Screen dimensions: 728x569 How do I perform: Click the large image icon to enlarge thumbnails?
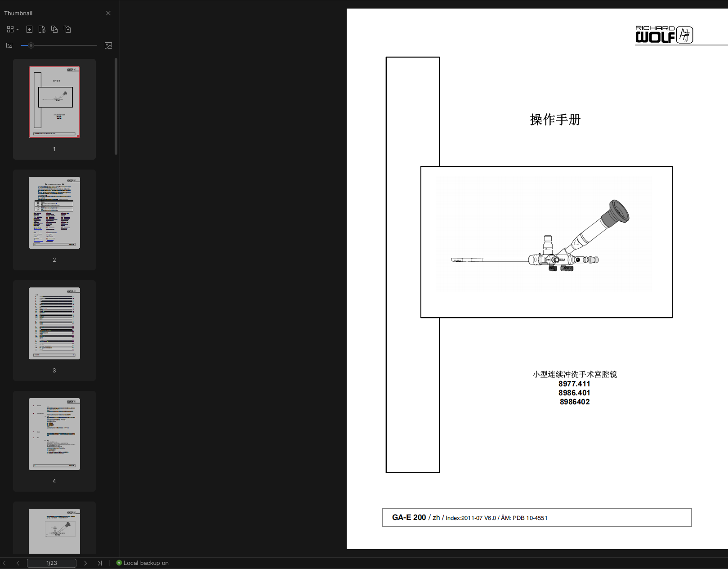108,45
